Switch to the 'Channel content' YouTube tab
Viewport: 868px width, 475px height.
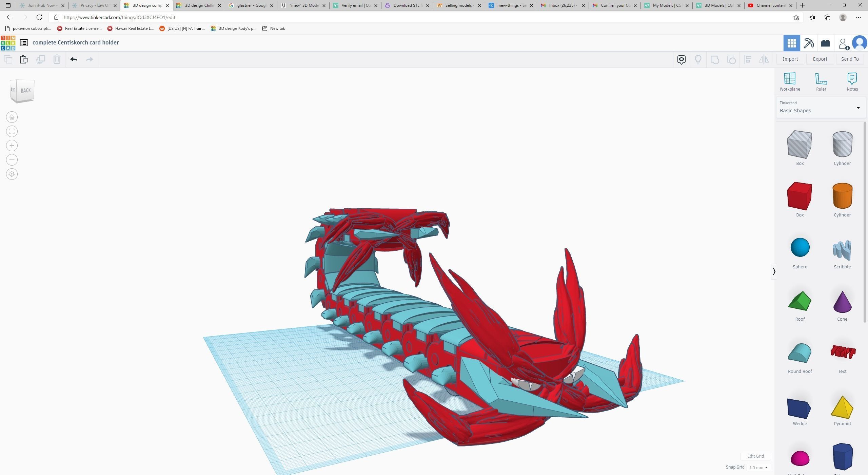(x=770, y=5)
